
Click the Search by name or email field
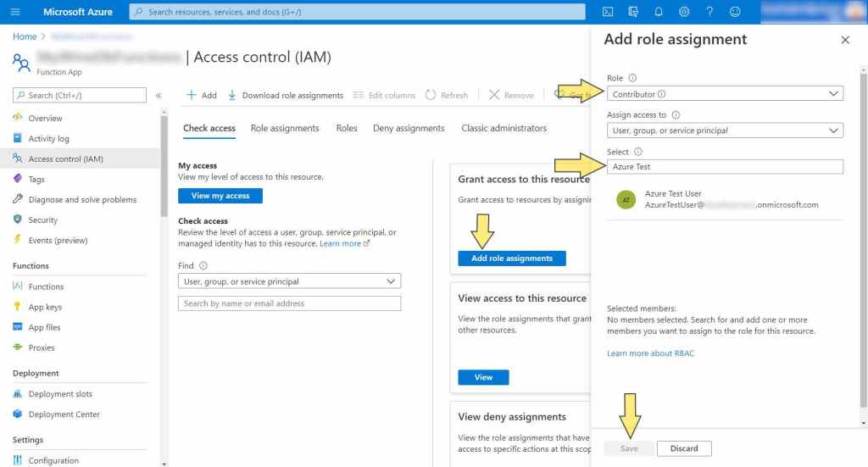pos(289,303)
